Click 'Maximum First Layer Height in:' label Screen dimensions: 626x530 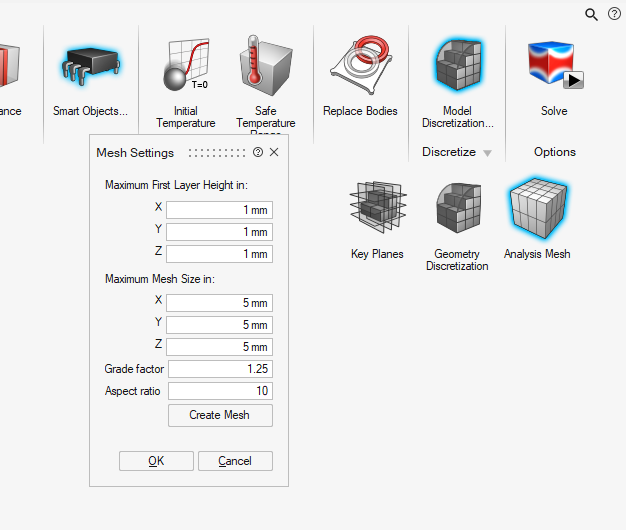[176, 185]
